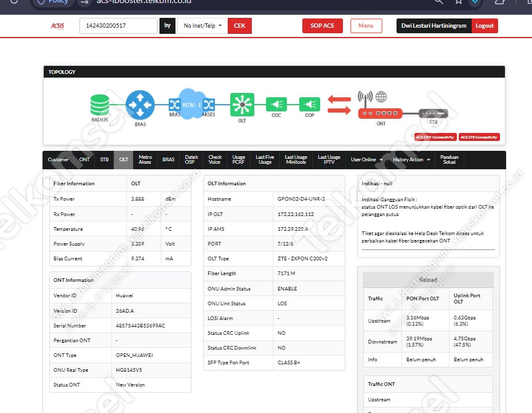Screen dimensions: 532x413
Task: Click serial number 48575443B53699AC
Action: [x=140, y=326]
